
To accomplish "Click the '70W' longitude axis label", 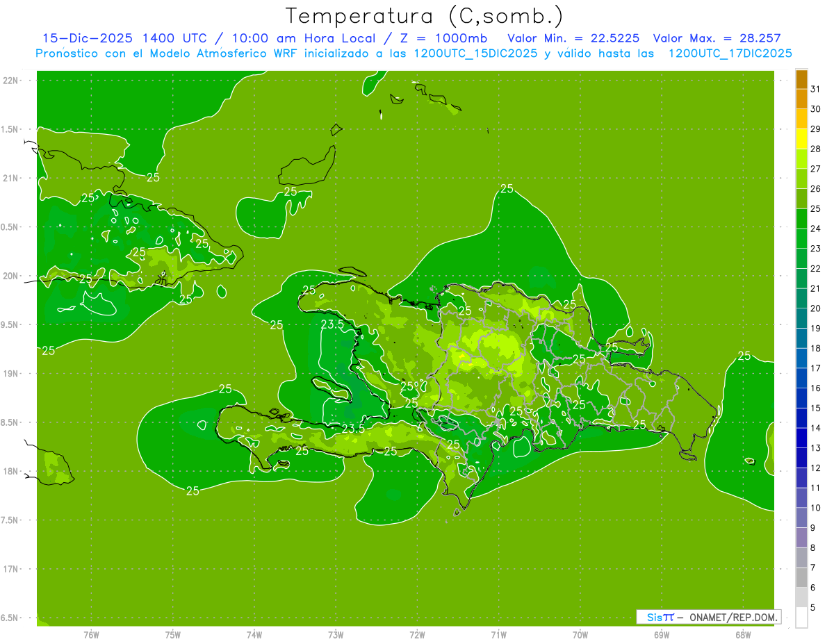I will click(x=580, y=634).
